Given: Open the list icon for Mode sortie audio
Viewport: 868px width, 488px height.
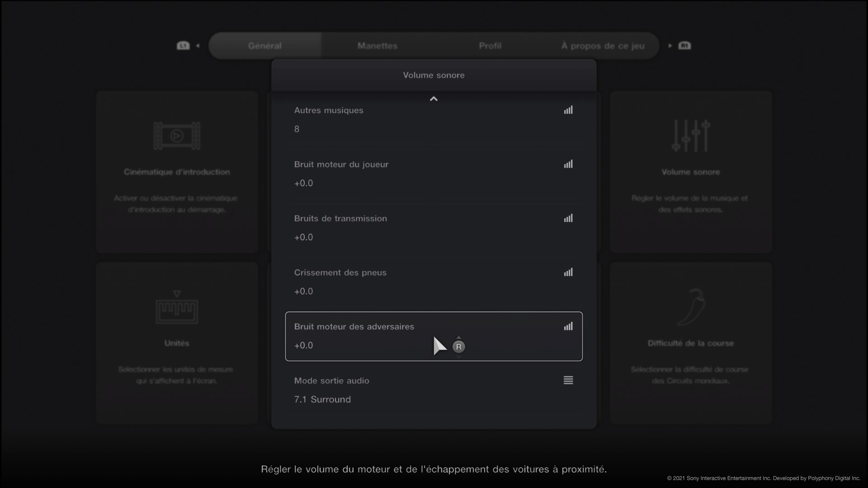Looking at the screenshot, I should click(568, 380).
